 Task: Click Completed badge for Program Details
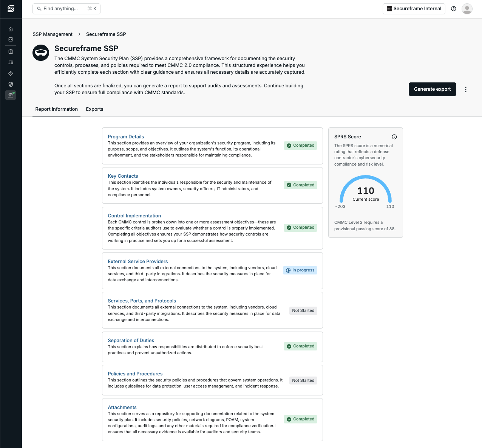click(x=300, y=146)
